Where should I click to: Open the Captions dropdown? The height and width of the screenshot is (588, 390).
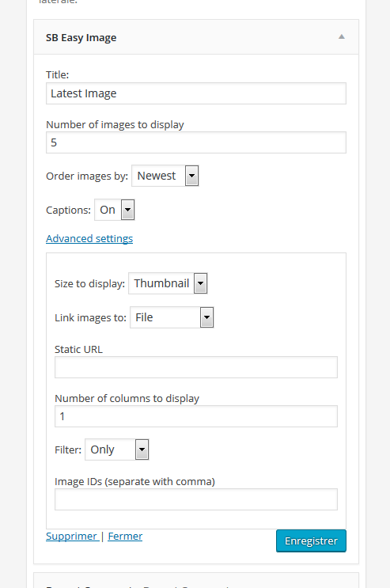pyautogui.click(x=115, y=210)
